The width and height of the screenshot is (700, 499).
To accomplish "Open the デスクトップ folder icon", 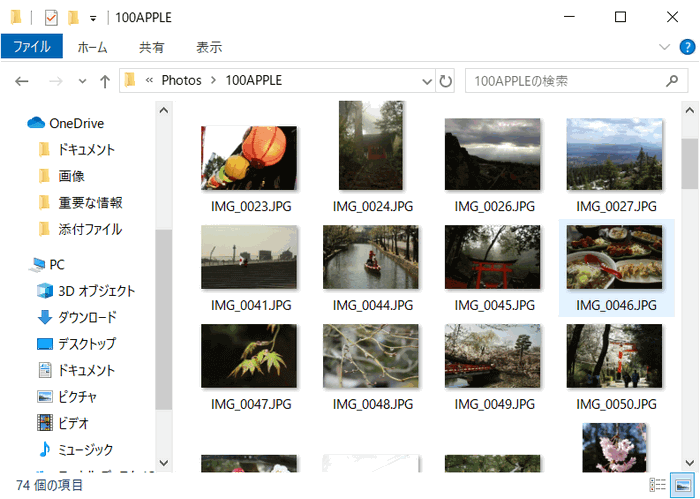I will pos(45,344).
